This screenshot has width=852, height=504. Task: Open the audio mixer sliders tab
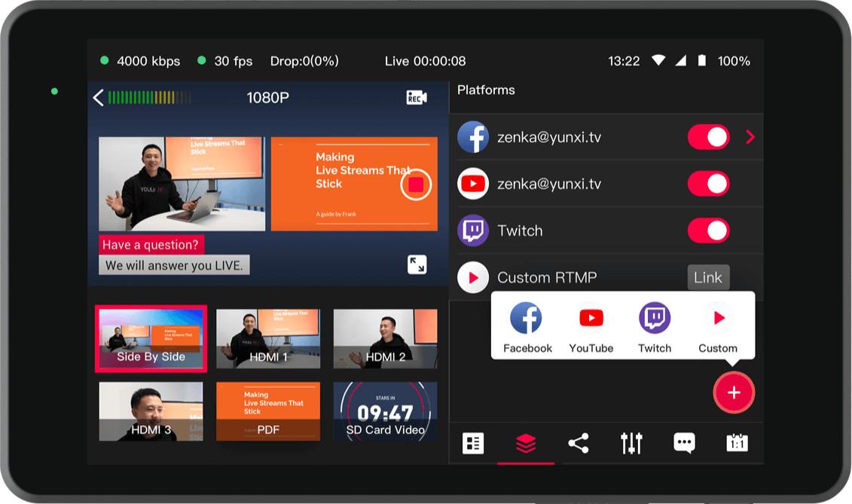pos(631,443)
